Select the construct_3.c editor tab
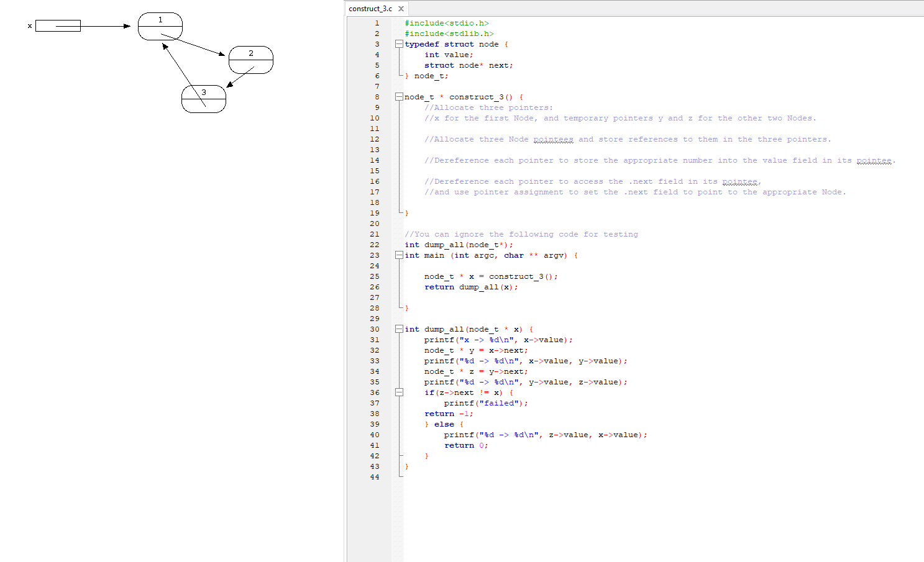The height and width of the screenshot is (562, 924). click(370, 8)
